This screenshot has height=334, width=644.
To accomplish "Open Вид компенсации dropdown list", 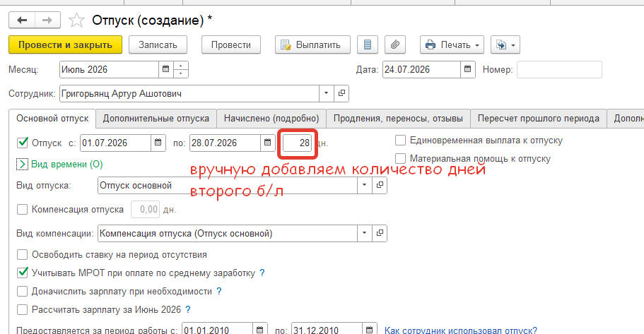I will point(365,234).
